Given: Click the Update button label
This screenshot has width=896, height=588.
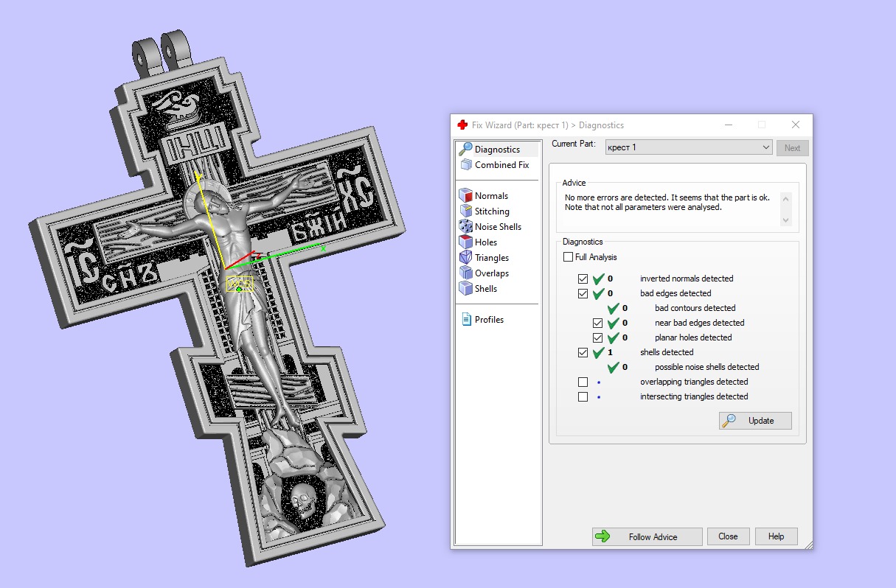Looking at the screenshot, I should click(761, 421).
